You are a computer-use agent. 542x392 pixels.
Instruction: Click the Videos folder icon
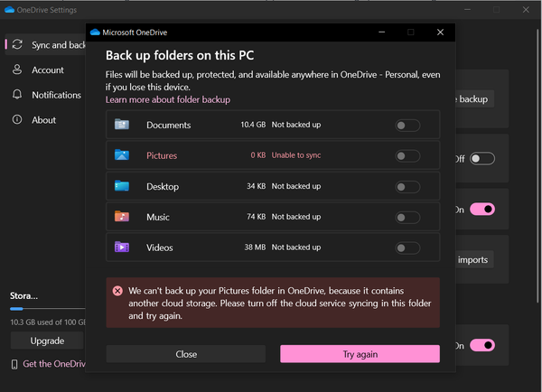pos(122,247)
